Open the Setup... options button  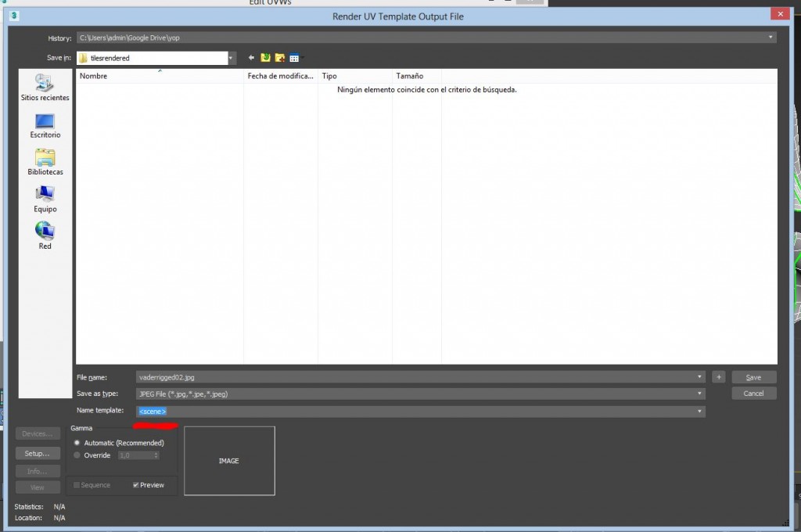pyautogui.click(x=38, y=453)
